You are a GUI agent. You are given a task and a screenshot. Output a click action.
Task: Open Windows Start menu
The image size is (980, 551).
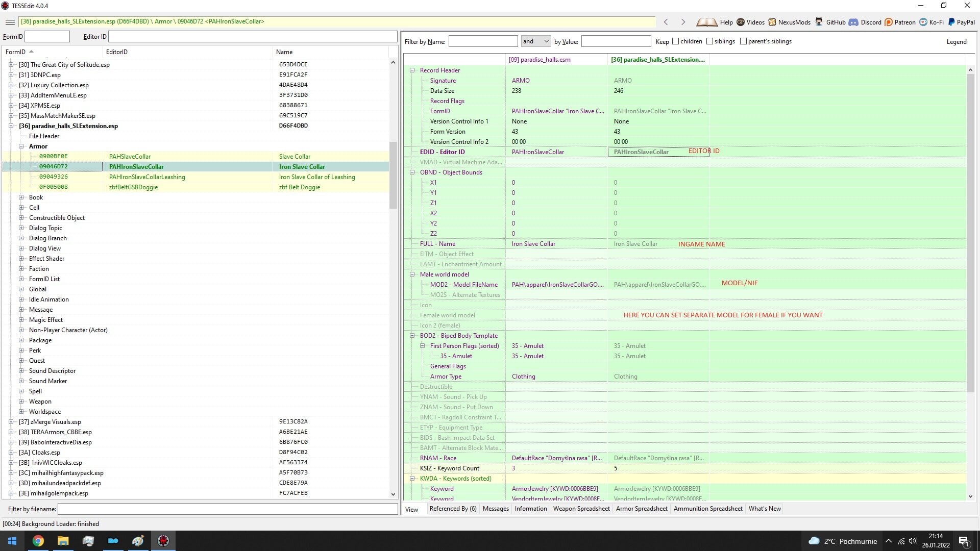coord(12,541)
